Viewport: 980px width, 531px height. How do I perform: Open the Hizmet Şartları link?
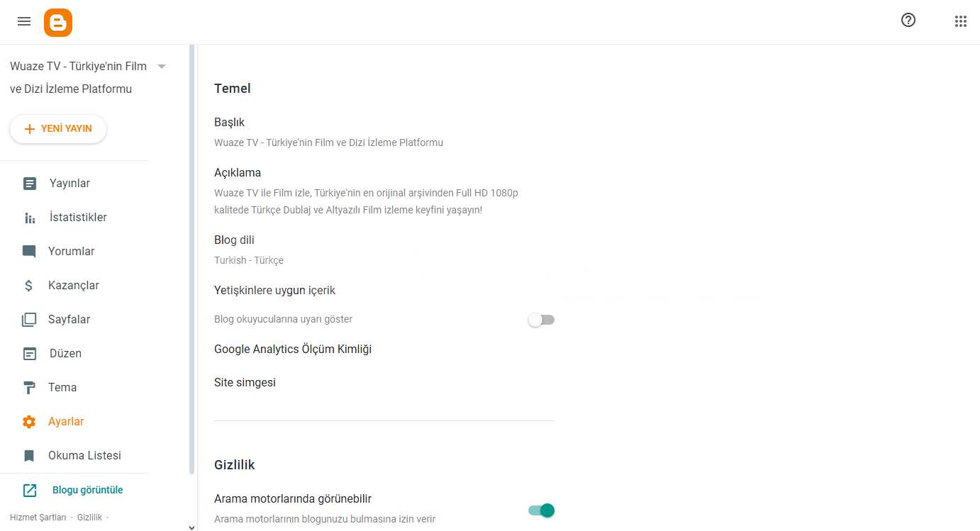(38, 518)
